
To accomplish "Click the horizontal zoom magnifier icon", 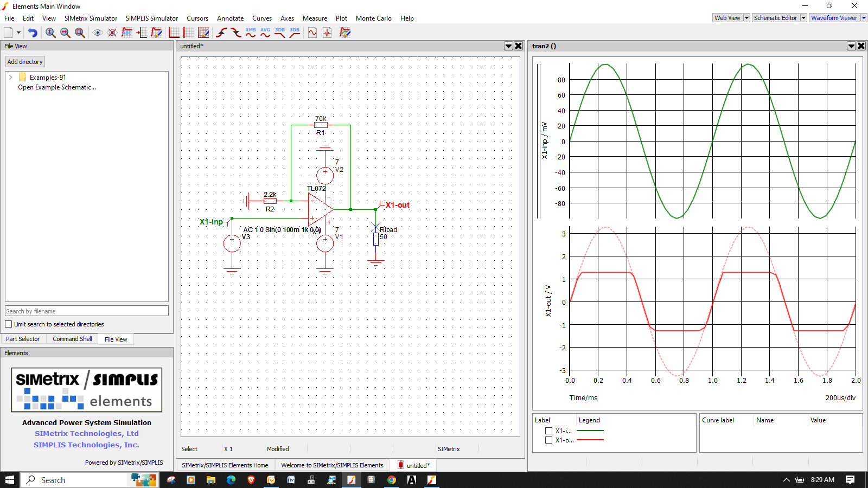I will pos(65,33).
